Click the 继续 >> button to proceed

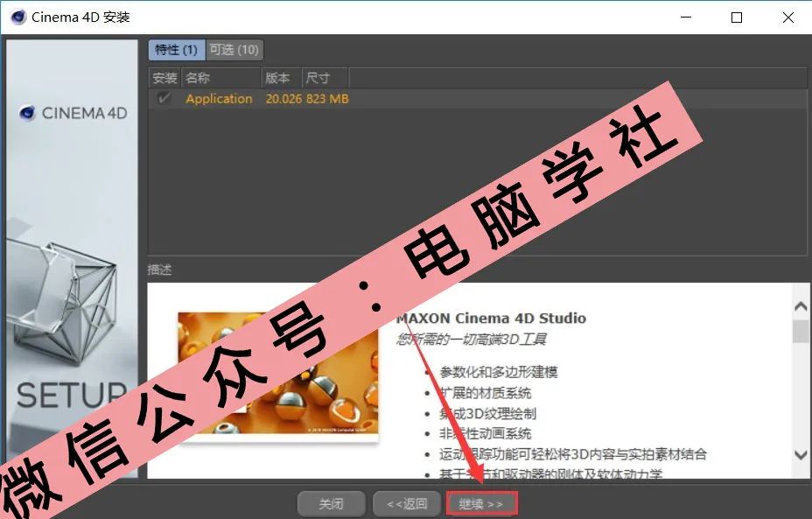tap(482, 503)
